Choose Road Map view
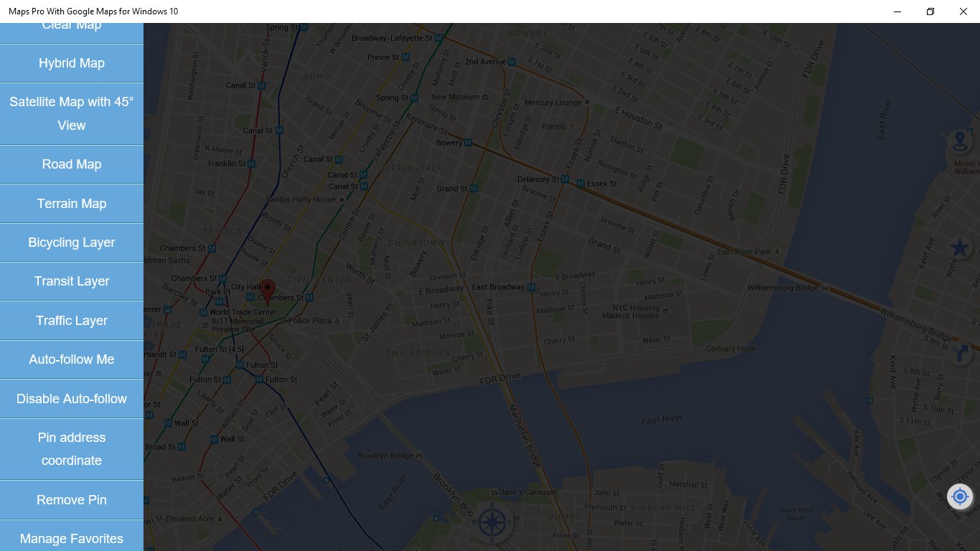Image resolution: width=980 pixels, height=551 pixels. 72,164
